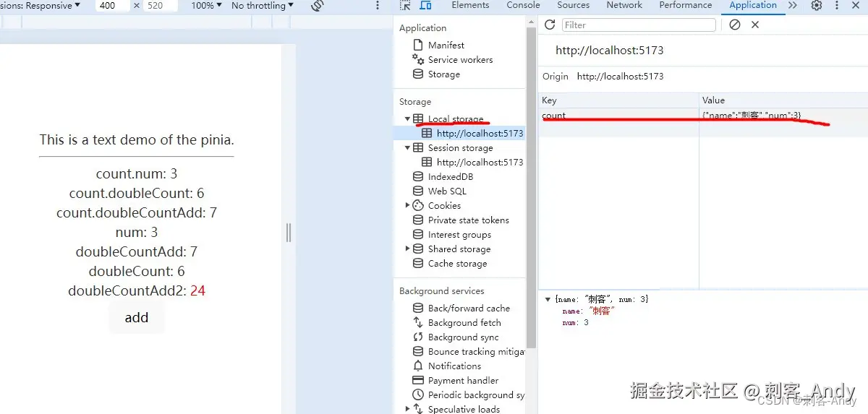Click the Cookies icon in the sidebar
The height and width of the screenshot is (414, 868).
tap(418, 205)
